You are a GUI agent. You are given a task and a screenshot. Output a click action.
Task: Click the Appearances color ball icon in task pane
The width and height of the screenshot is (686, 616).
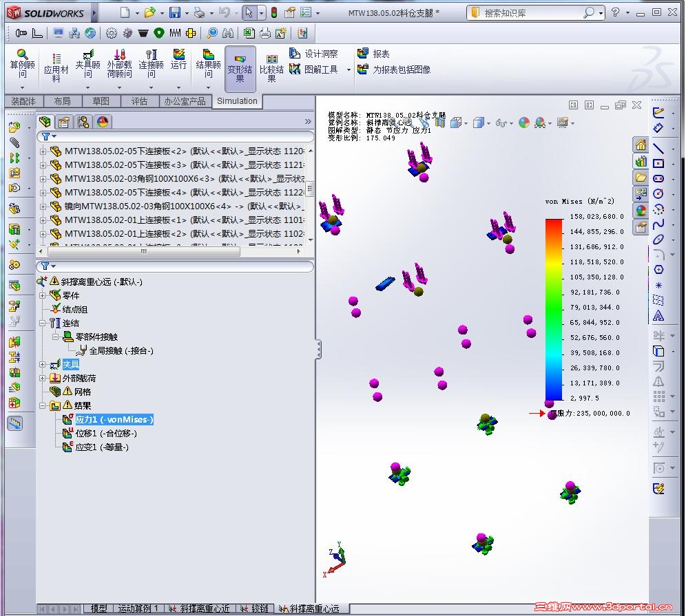[x=641, y=211]
